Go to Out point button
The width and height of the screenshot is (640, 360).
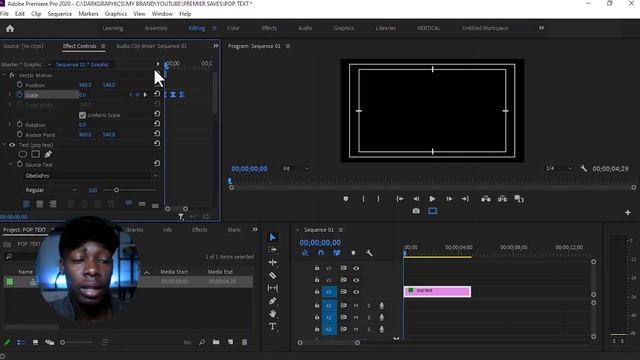tap(465, 199)
